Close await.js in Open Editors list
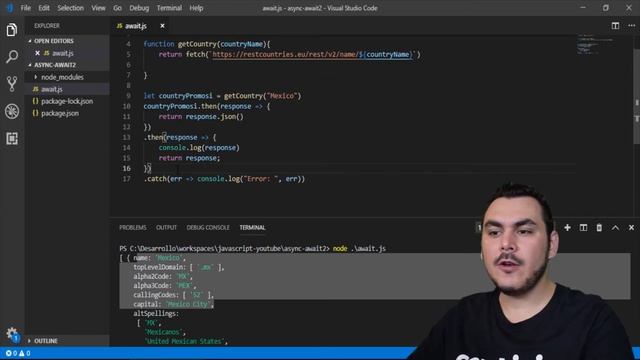The height and width of the screenshot is (360, 640). (38, 53)
